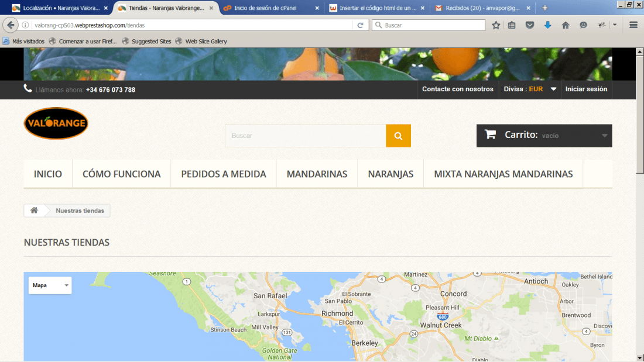This screenshot has height=362, width=644.
Task: Click the Richmond label on the map
Action: (337, 313)
